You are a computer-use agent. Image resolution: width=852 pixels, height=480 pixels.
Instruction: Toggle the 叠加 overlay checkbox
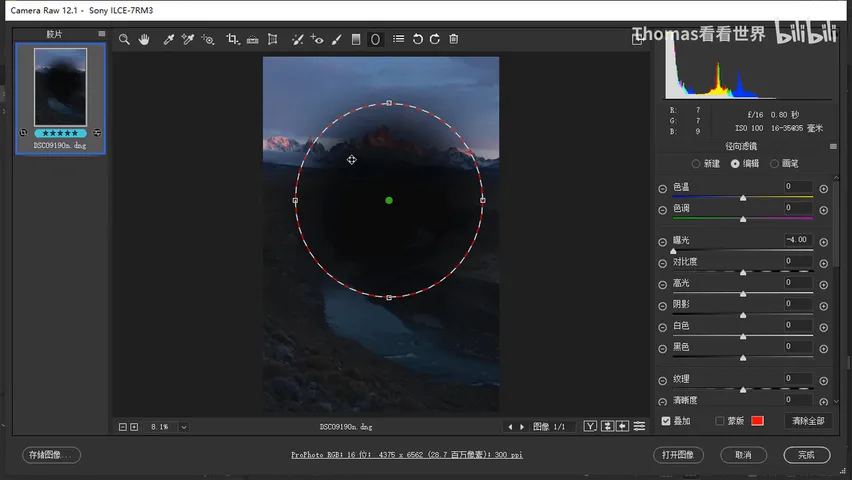click(x=666, y=421)
